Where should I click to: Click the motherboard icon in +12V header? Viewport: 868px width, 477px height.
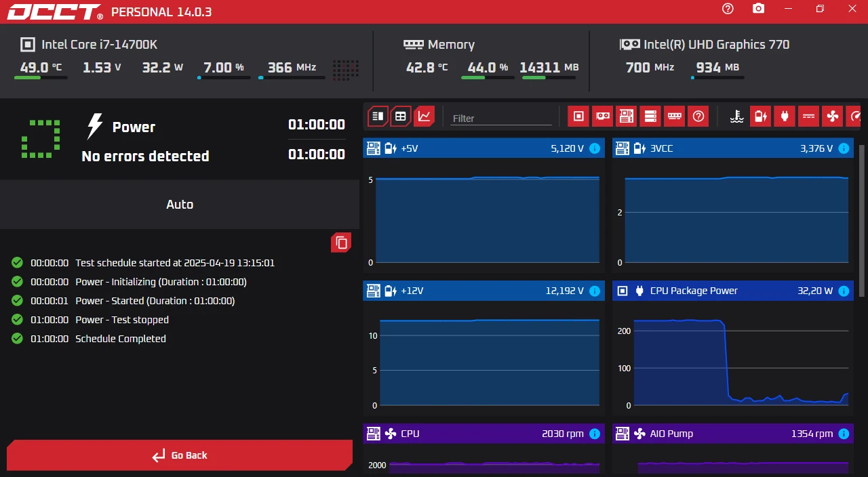pos(374,291)
